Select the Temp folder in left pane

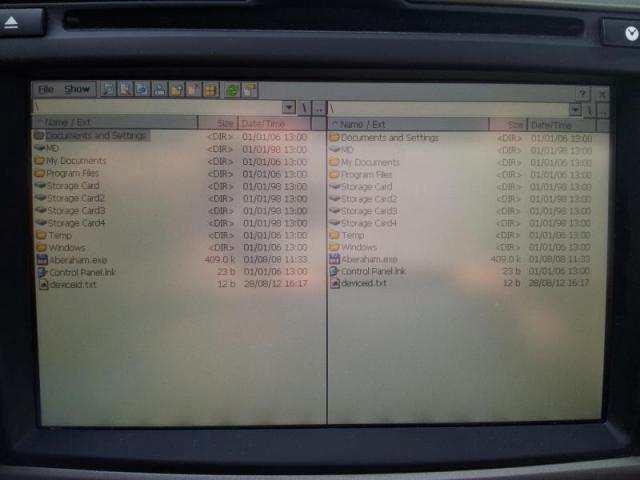pyautogui.click(x=54, y=235)
